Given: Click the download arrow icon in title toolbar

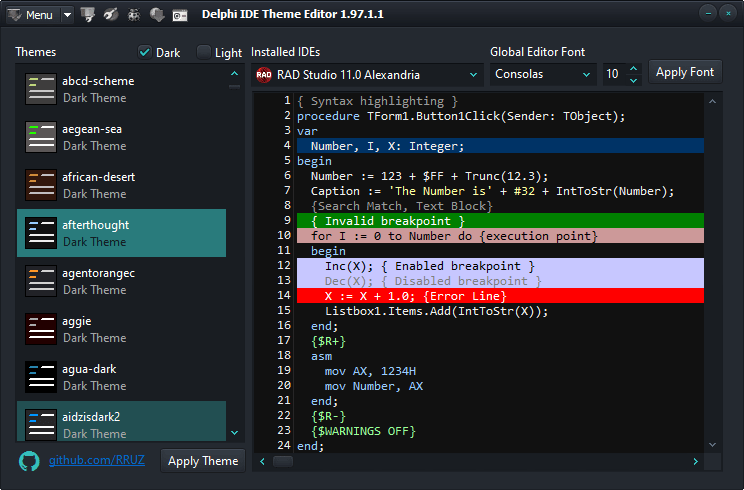Looking at the screenshot, I should 157,15.
